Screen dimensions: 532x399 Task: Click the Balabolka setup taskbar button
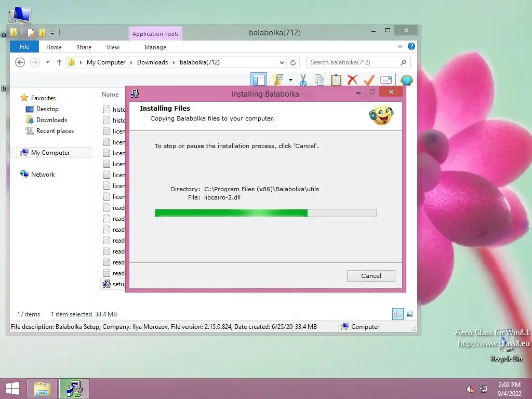(x=74, y=389)
